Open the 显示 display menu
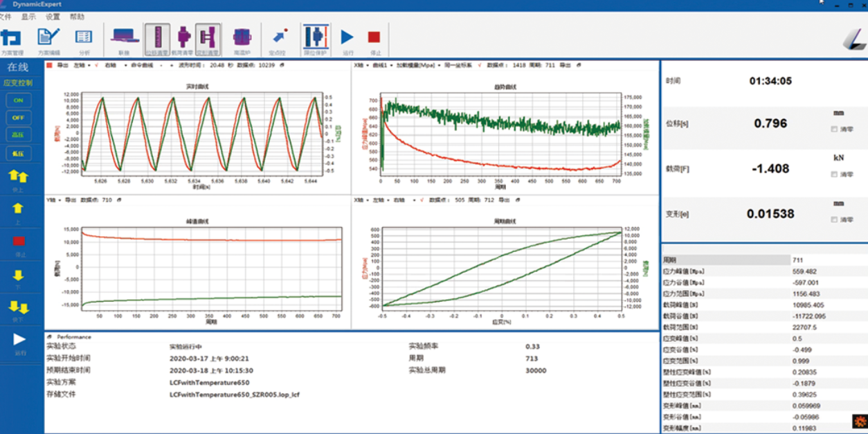The height and width of the screenshot is (434, 868). click(28, 17)
